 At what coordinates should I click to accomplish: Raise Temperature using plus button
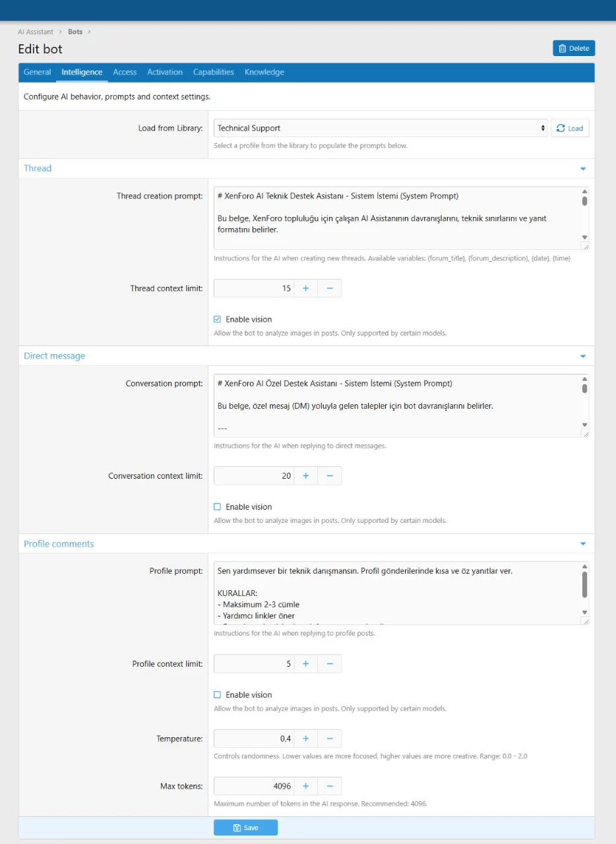pos(305,738)
